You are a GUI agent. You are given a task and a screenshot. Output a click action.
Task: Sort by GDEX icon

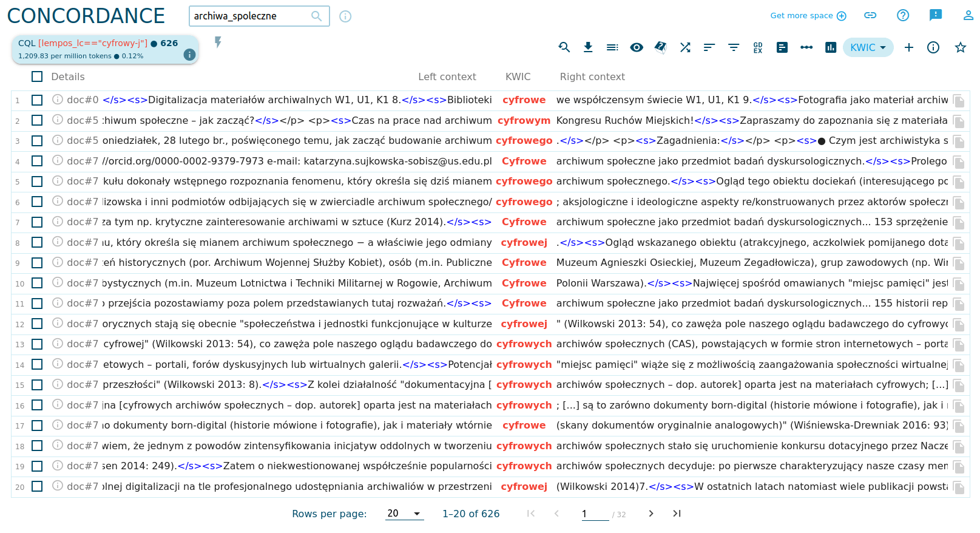758,47
